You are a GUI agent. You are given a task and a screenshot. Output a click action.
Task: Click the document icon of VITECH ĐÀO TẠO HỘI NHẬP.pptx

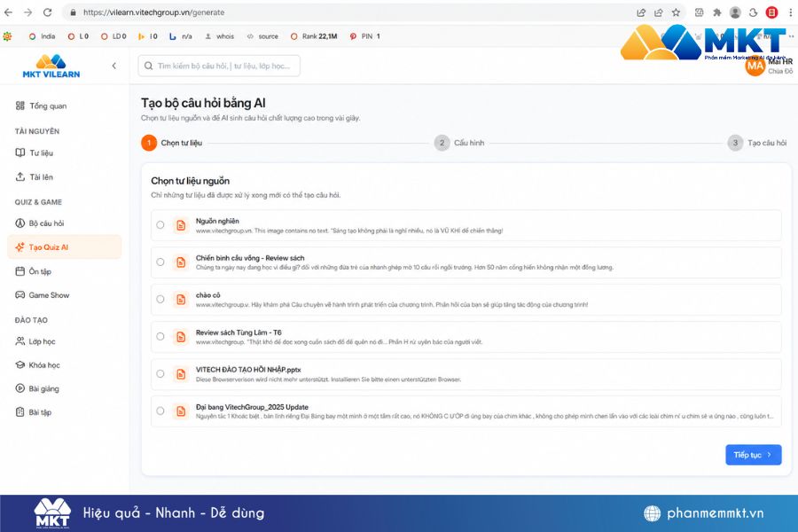coord(181,373)
